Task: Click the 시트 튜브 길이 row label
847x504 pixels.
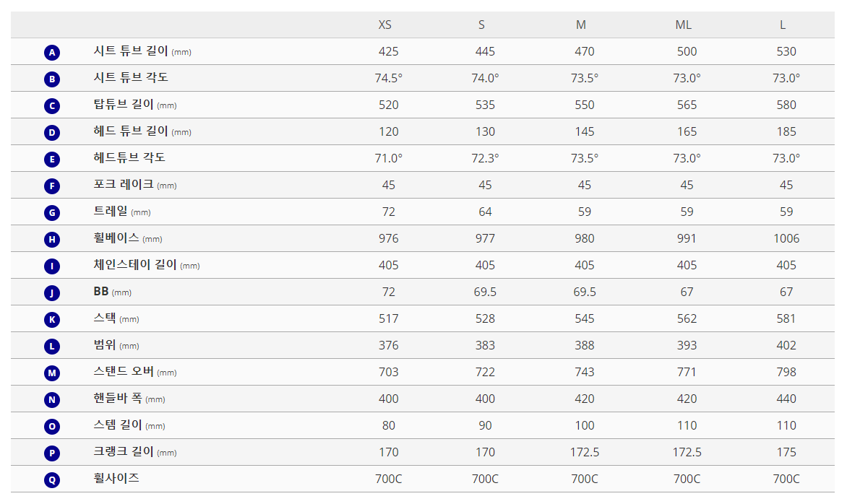Action: pyautogui.click(x=131, y=51)
